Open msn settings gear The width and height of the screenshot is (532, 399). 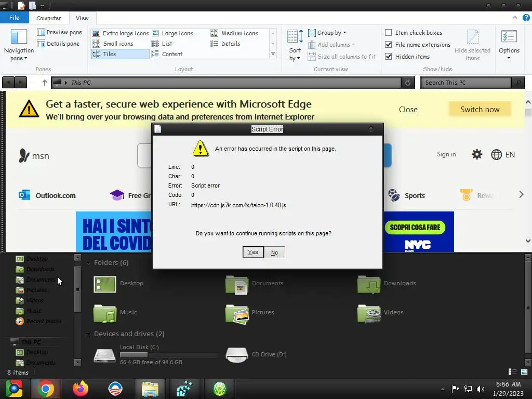click(x=477, y=155)
